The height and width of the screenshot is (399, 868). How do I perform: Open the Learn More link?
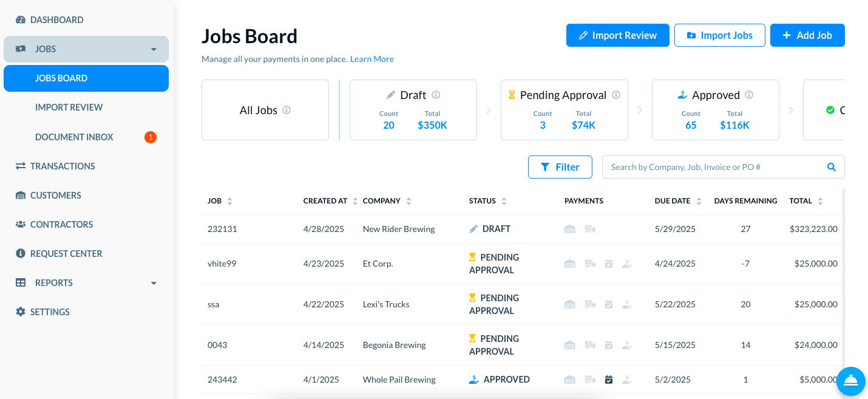coord(371,59)
